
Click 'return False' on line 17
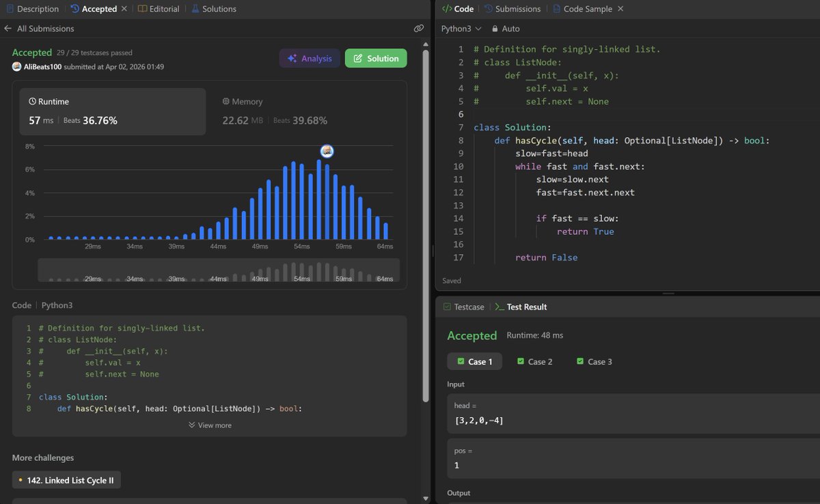coord(546,257)
